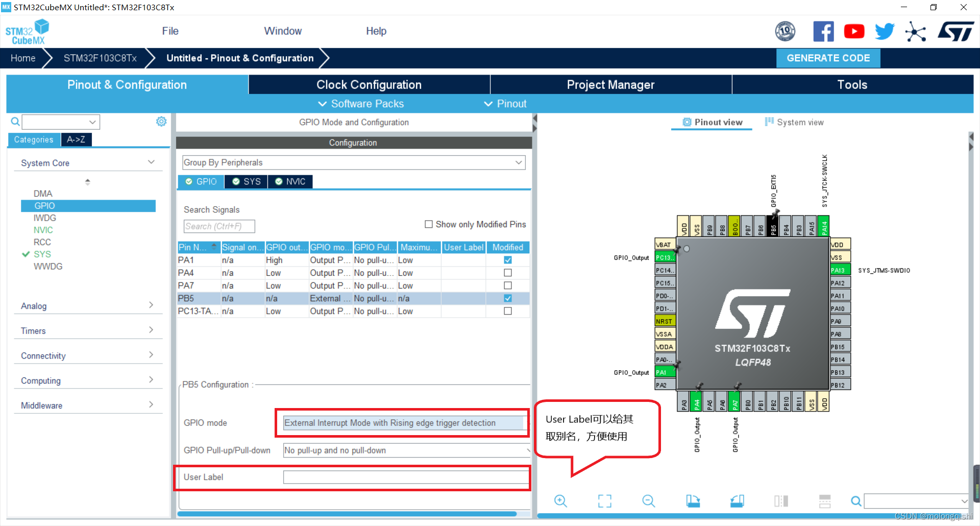This screenshot has height=526, width=980.
Task: Click the User Label input field
Action: coord(406,477)
